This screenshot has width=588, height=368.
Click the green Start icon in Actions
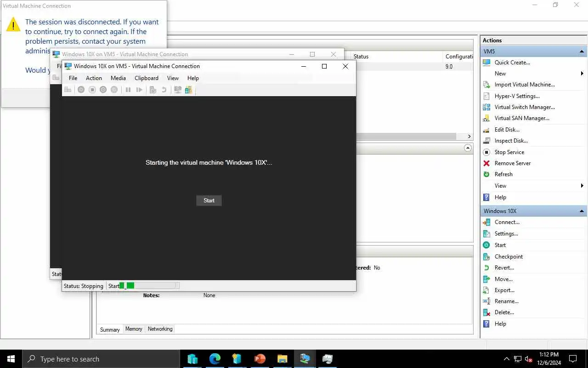486,245
